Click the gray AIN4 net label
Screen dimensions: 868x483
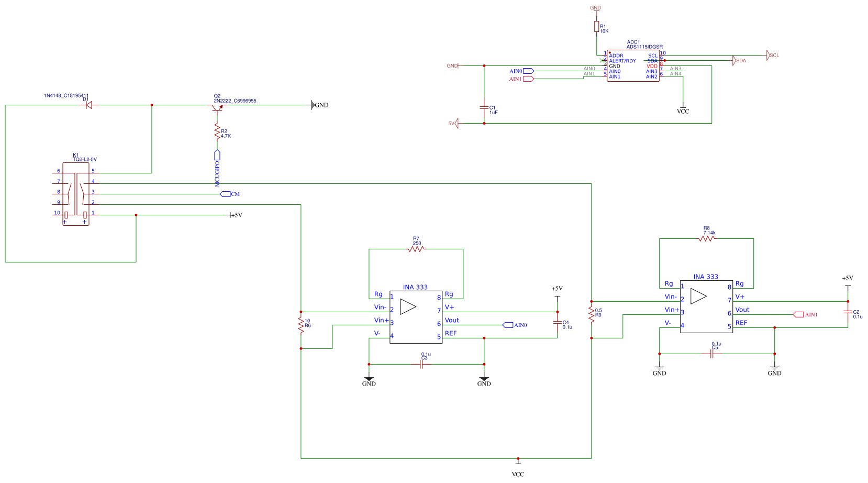(x=675, y=74)
